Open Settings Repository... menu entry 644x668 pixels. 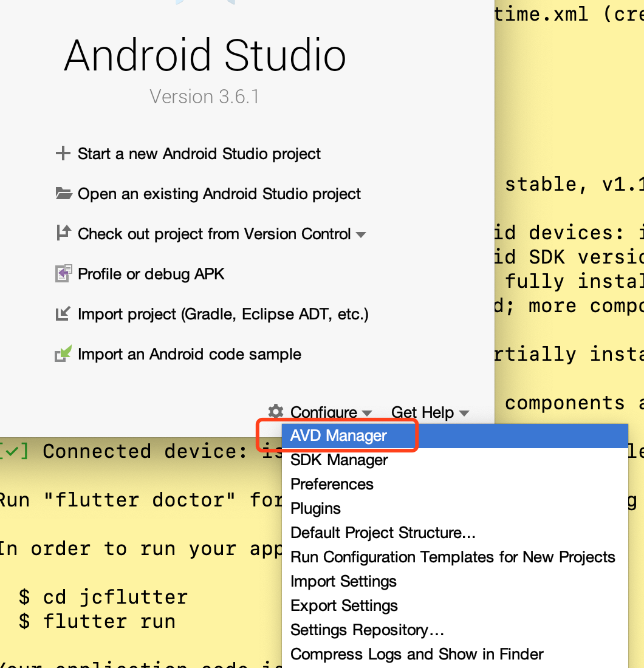pos(455,630)
